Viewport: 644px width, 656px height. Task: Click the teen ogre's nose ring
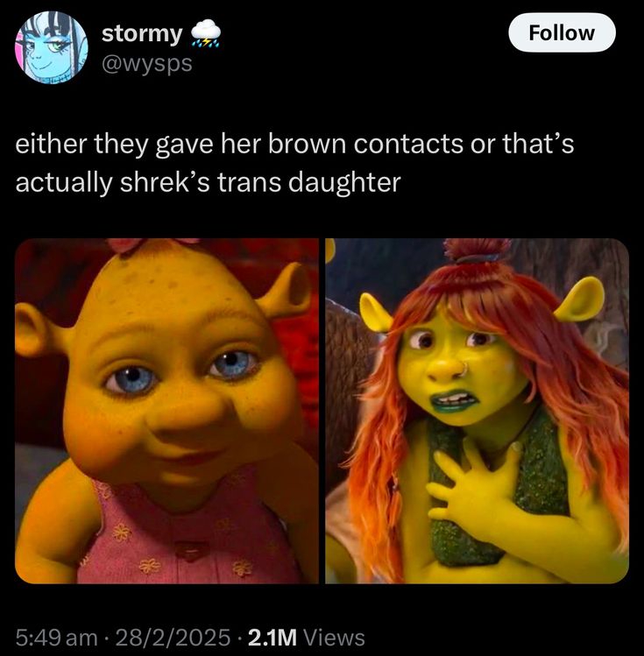pyautogui.click(x=464, y=370)
